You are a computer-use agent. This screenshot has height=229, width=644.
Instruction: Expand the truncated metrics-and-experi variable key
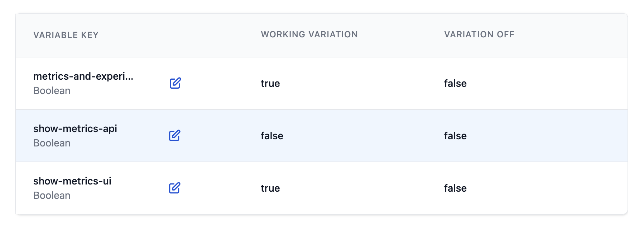84,76
